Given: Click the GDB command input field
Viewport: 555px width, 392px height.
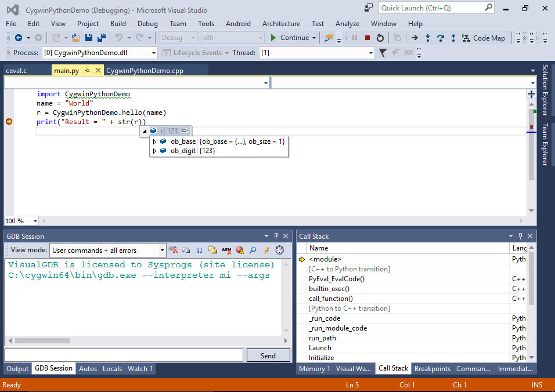Looking at the screenshot, I should (x=123, y=355).
